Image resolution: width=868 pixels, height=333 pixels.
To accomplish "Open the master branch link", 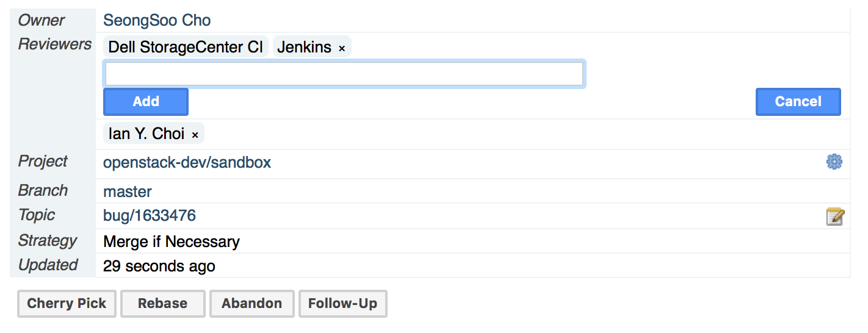I will click(128, 192).
